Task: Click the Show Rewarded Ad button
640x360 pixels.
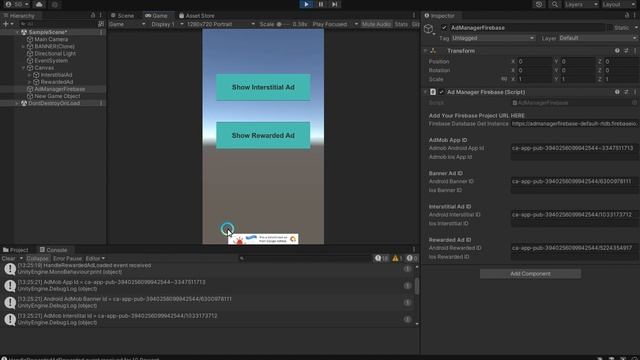Action: [x=263, y=136]
